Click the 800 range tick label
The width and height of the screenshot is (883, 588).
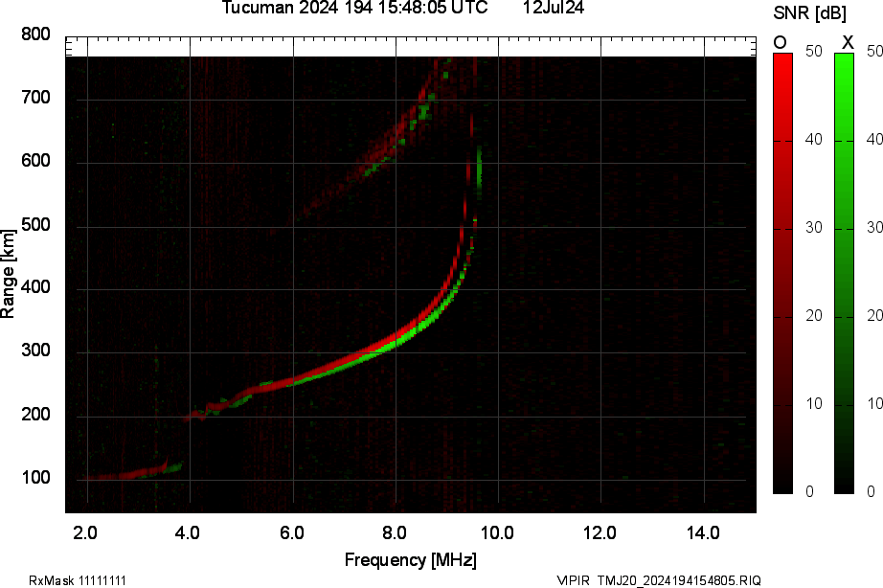pyautogui.click(x=36, y=34)
